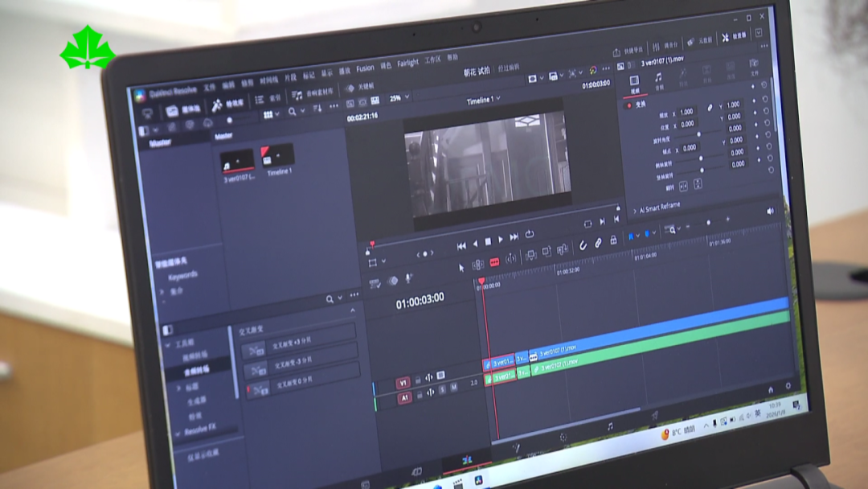
Task: Click the Resolve FX category in effects list
Action: click(200, 429)
